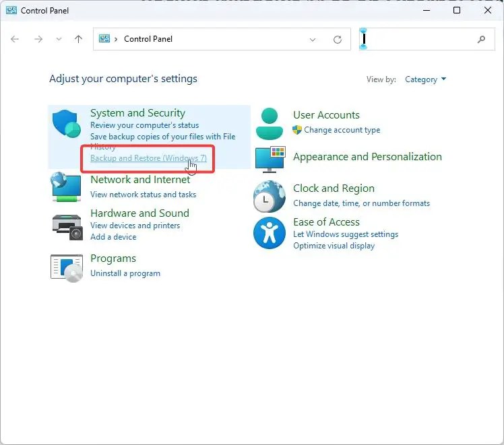504x445 pixels.
Task: Expand the address bar history dropdown
Action: (313, 40)
